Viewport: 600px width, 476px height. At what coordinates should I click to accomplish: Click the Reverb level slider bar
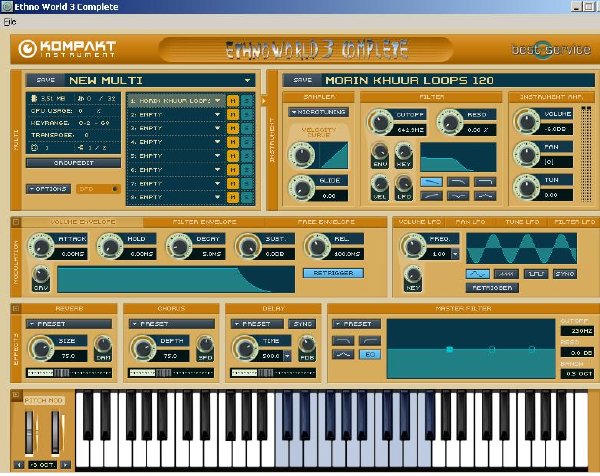[x=69, y=373]
